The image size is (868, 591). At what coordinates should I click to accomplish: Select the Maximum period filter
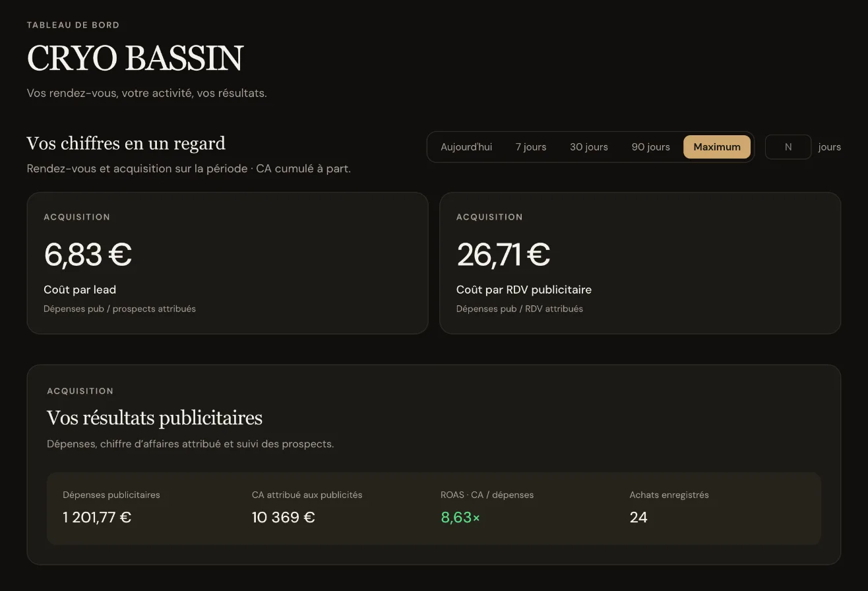coord(717,147)
